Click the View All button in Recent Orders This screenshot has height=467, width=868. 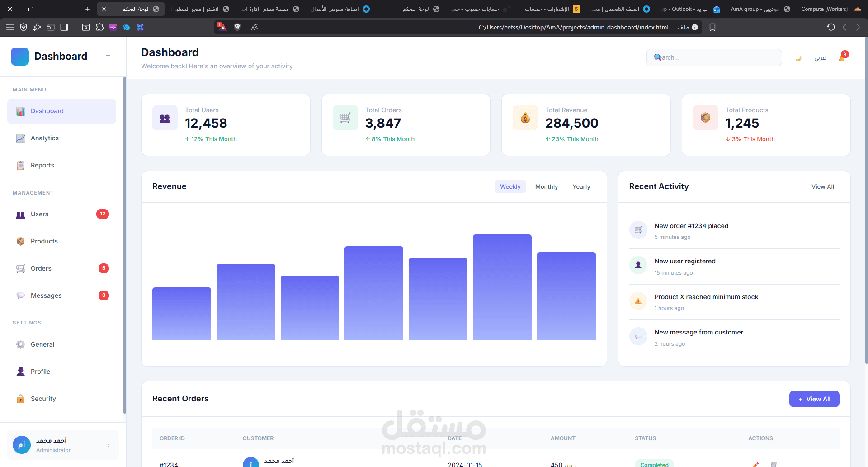point(814,399)
